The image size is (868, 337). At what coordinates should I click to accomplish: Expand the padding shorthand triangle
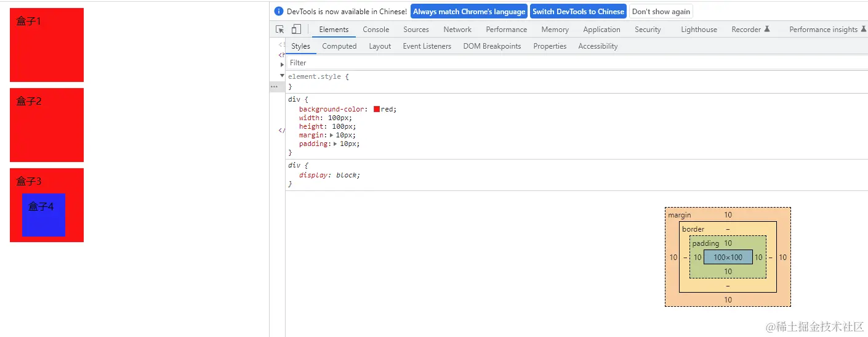pyautogui.click(x=336, y=144)
